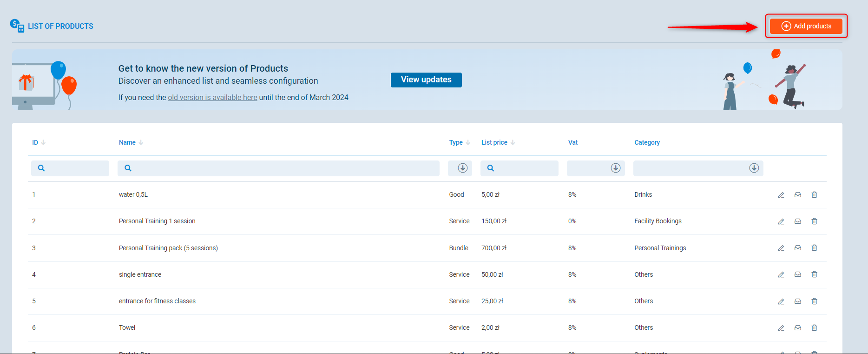This screenshot has width=868, height=354.
Task: Edit the Towel product row
Action: [x=781, y=328]
